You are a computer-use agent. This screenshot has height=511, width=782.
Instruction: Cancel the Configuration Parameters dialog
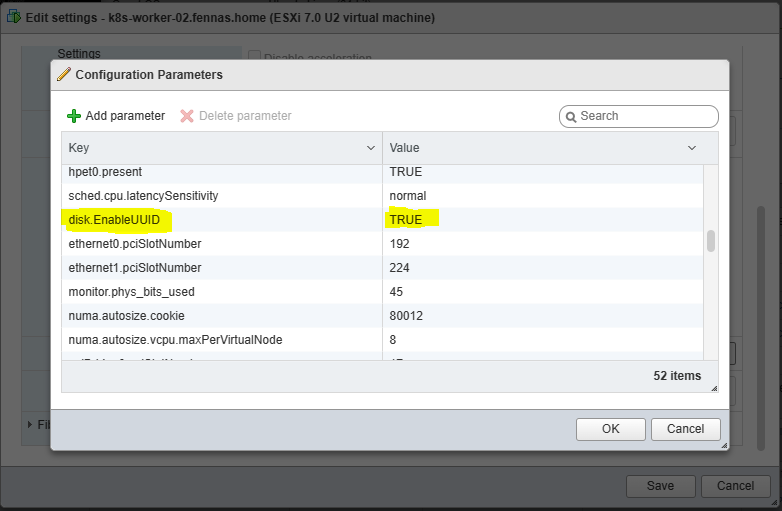click(x=686, y=429)
